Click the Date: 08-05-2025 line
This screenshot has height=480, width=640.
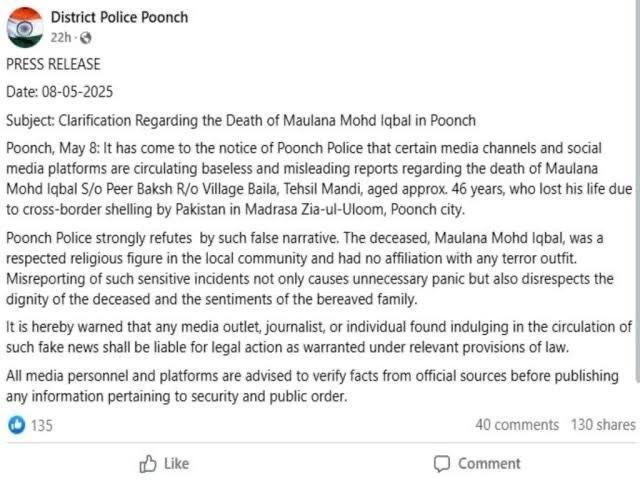pos(59,92)
